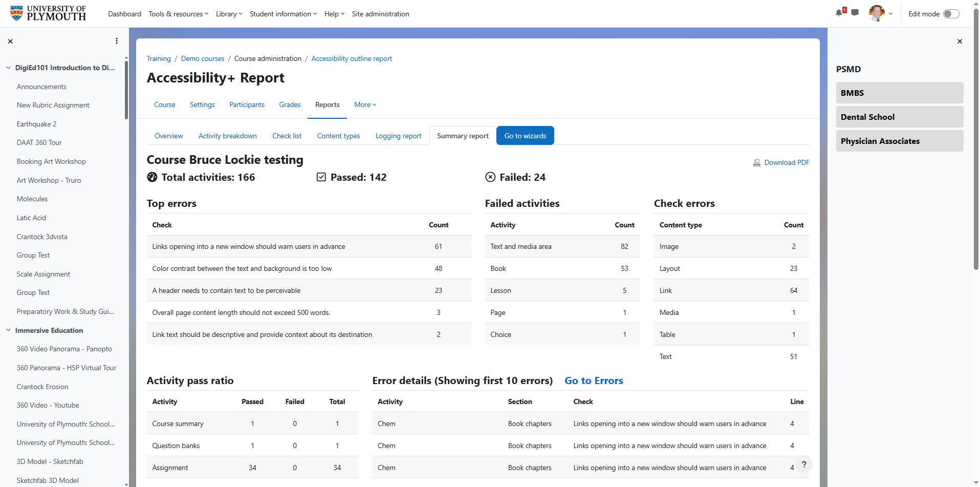Expand the More course navigation menu
Image resolution: width=980 pixels, height=487 pixels.
[x=365, y=104]
